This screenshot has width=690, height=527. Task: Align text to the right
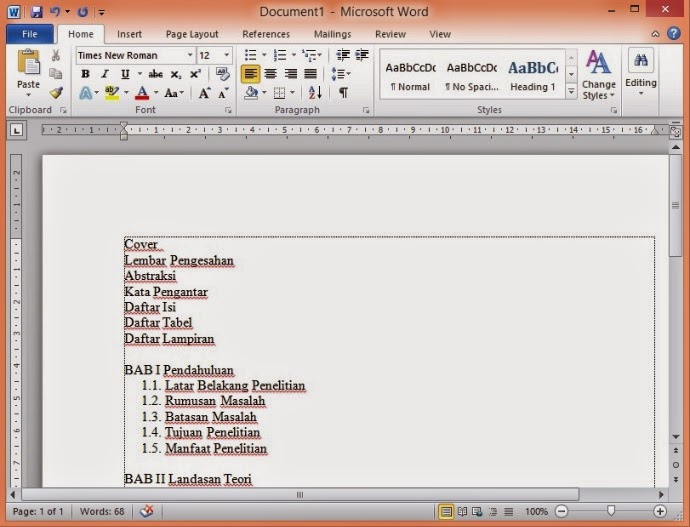click(x=290, y=74)
